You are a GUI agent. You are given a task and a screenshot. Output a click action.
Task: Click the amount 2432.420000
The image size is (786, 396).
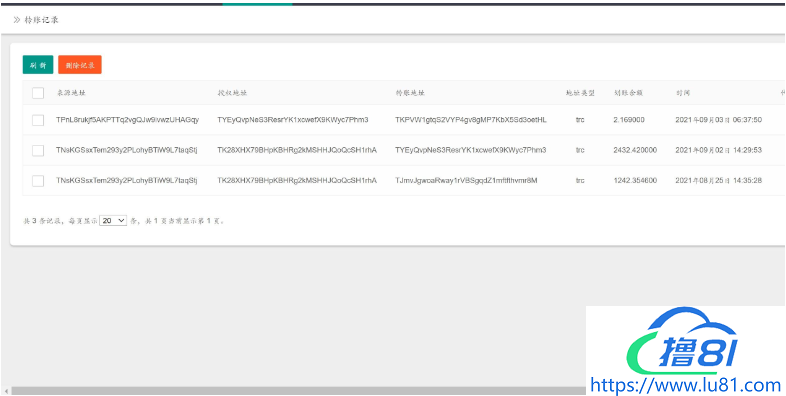(635, 150)
